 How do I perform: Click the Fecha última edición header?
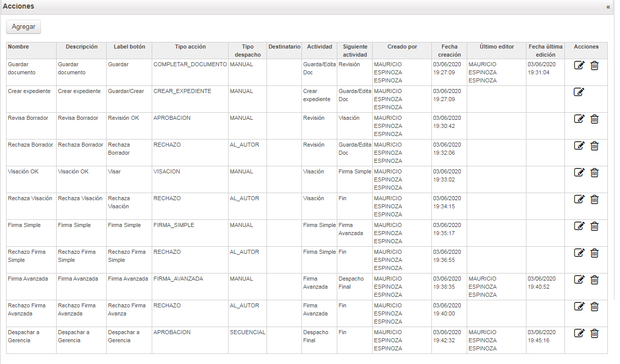coord(545,51)
